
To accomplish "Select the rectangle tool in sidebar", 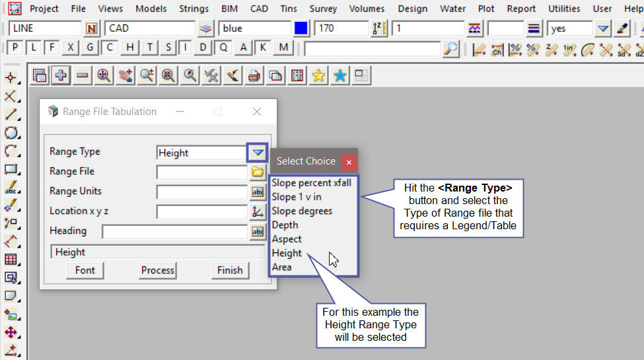I will [x=11, y=169].
